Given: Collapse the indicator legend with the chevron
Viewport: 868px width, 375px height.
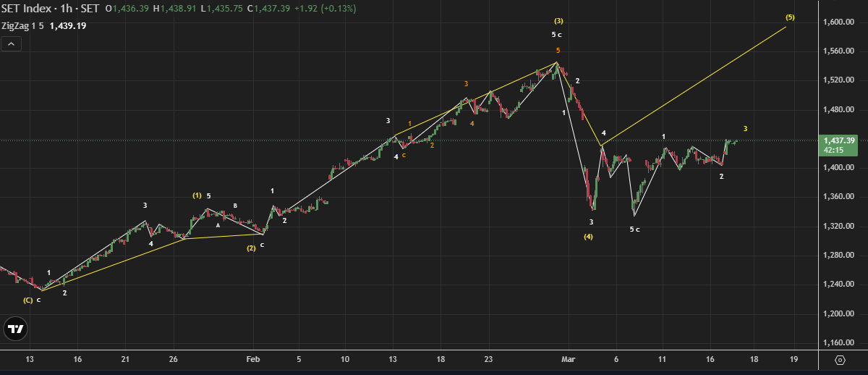Looking at the screenshot, I should click(11, 44).
